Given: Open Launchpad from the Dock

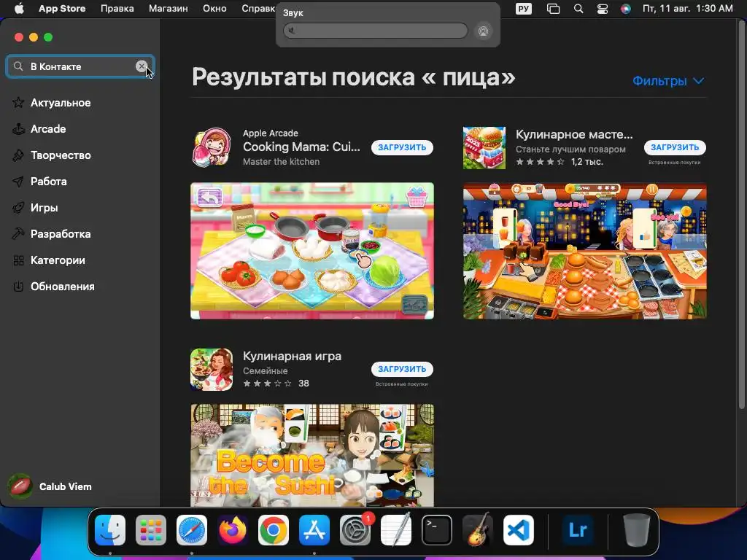Looking at the screenshot, I should point(151,530).
